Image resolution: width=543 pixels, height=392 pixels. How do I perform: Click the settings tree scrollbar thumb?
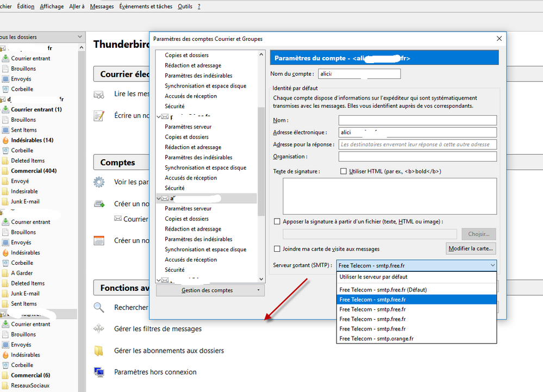(261, 161)
